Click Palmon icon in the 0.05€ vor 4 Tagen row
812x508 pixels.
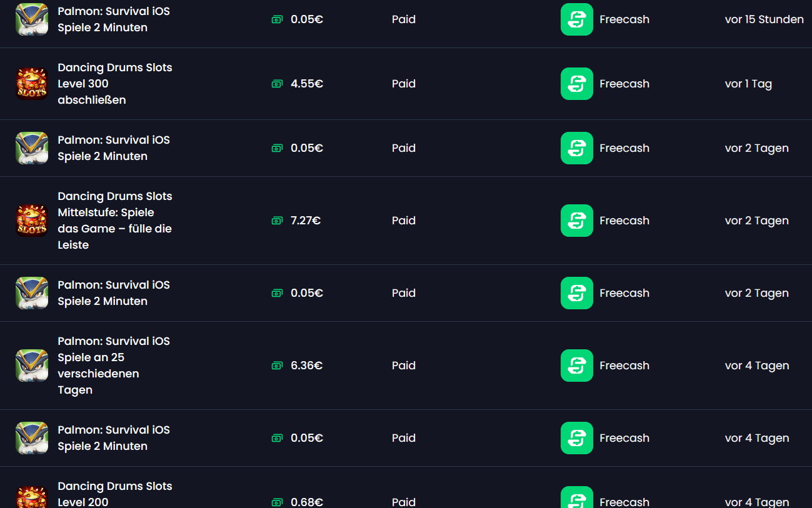click(x=32, y=438)
